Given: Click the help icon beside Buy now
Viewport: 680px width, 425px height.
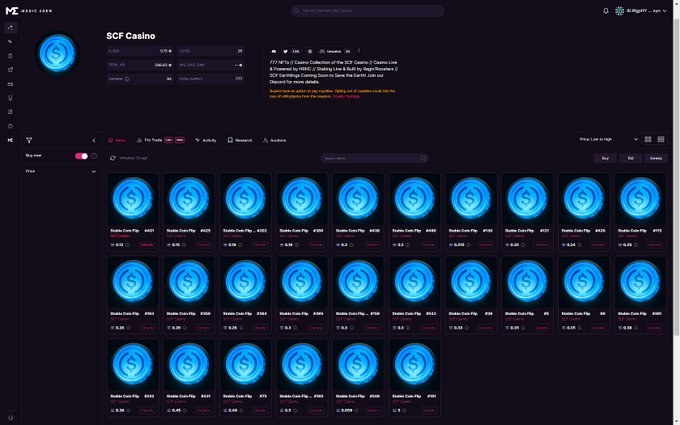Looking at the screenshot, I should tap(94, 156).
